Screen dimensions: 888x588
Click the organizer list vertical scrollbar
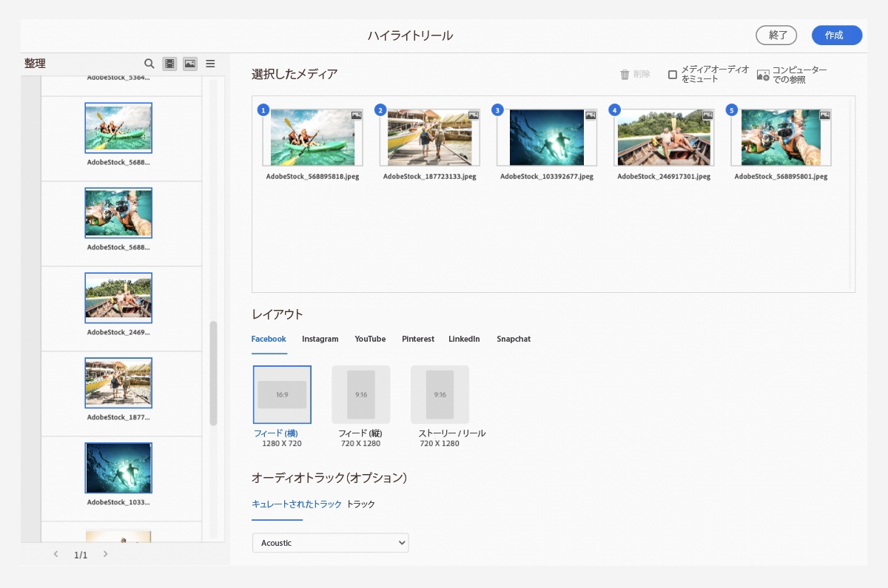213,374
